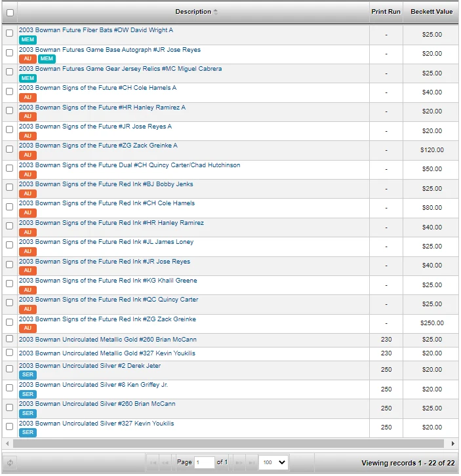461x476 pixels.
Task: Click $80.00 value for Red Ink Cole Hamels
Action: coord(432,208)
